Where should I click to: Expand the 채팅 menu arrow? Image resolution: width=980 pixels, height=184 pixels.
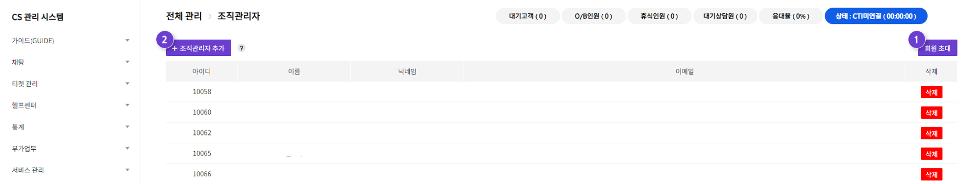click(x=127, y=62)
